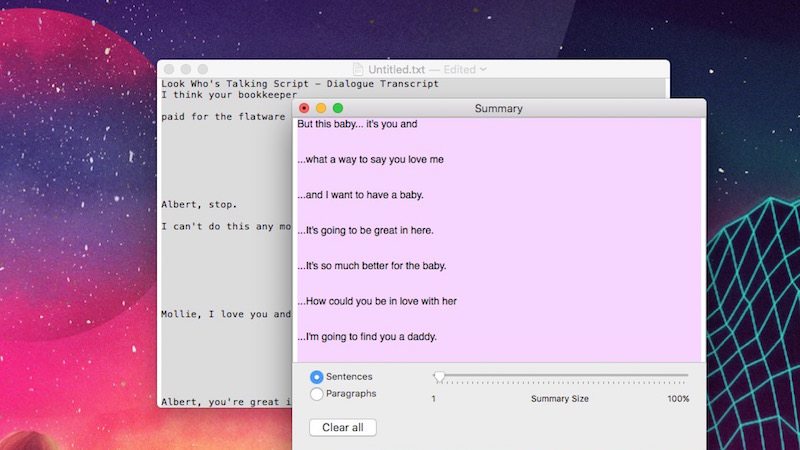This screenshot has width=800, height=450.
Task: Select the Paragraphs radio button
Action: pos(316,394)
